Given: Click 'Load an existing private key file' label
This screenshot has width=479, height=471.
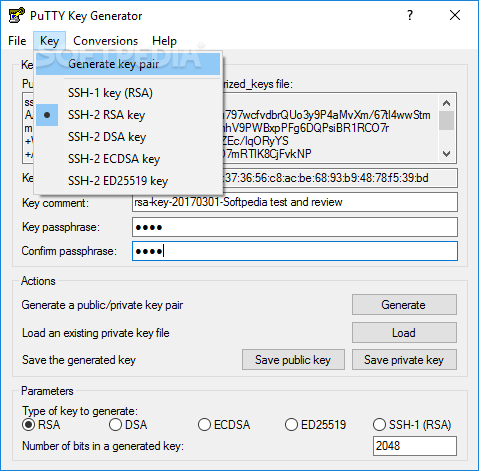Looking at the screenshot, I should [x=96, y=333].
